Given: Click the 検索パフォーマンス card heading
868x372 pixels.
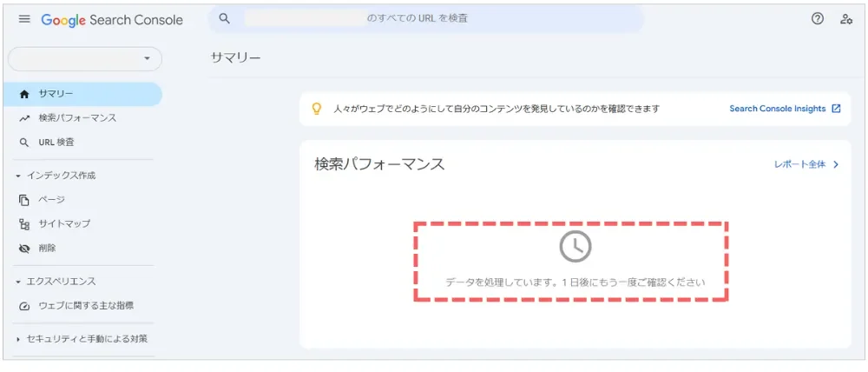Looking at the screenshot, I should click(380, 164).
